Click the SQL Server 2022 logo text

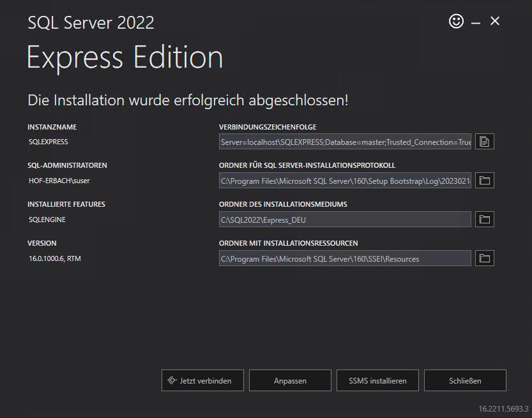(91, 23)
